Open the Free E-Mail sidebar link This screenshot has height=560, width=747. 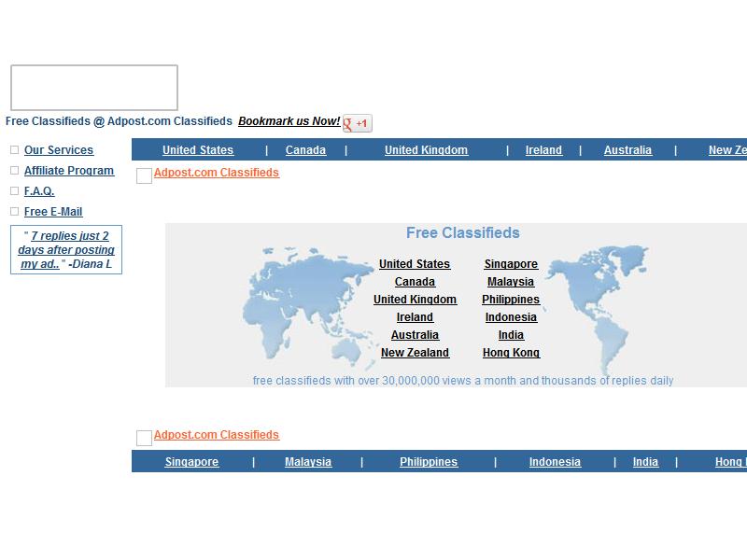tap(53, 212)
